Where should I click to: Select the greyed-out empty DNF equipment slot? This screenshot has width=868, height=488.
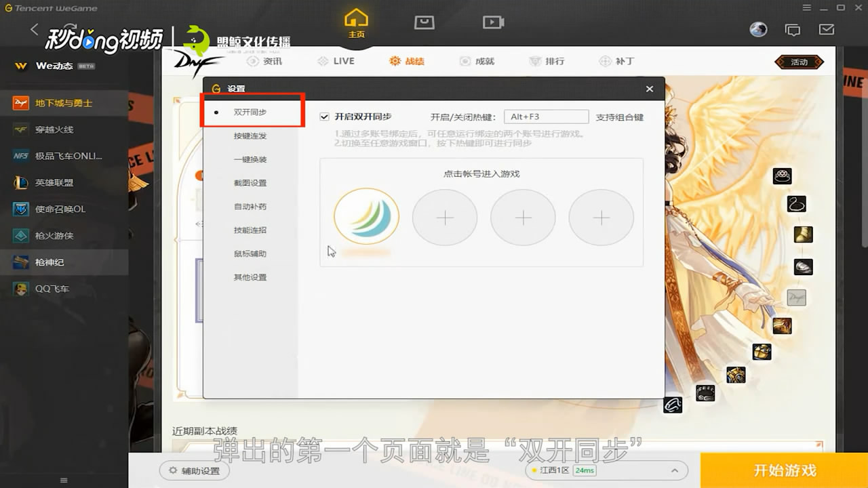(796, 297)
